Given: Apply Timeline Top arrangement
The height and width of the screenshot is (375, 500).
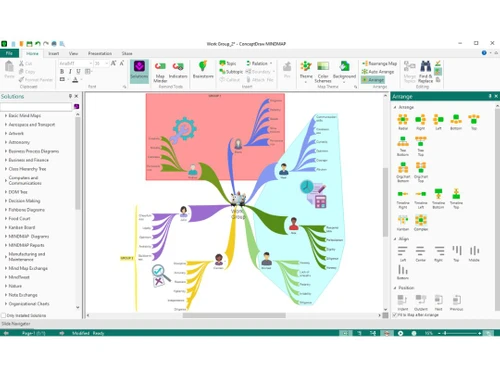Looking at the screenshot, I should [x=456, y=199].
